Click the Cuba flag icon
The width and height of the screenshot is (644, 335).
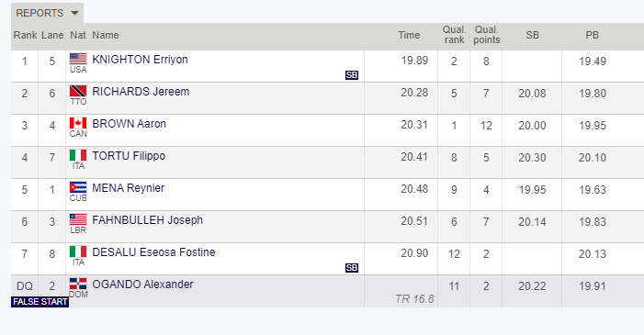click(x=78, y=187)
